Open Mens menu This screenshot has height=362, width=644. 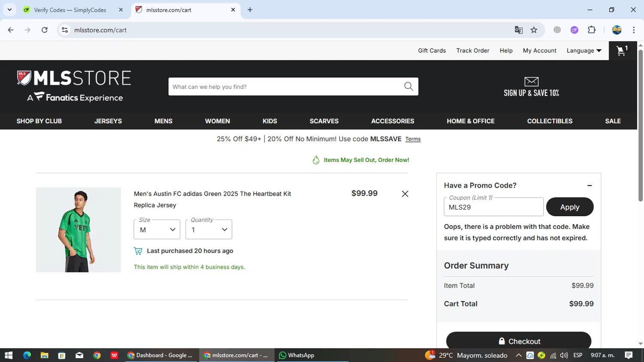(163, 121)
